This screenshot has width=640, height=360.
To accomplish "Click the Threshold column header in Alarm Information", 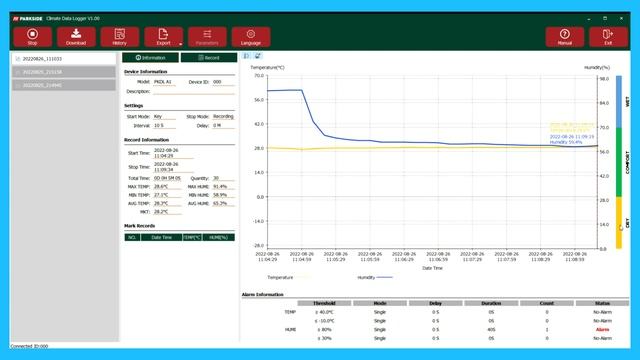I will pos(324,303).
